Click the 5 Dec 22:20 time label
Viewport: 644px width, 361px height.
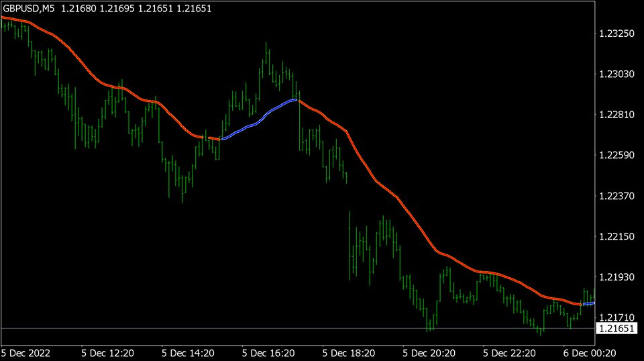pos(509,353)
